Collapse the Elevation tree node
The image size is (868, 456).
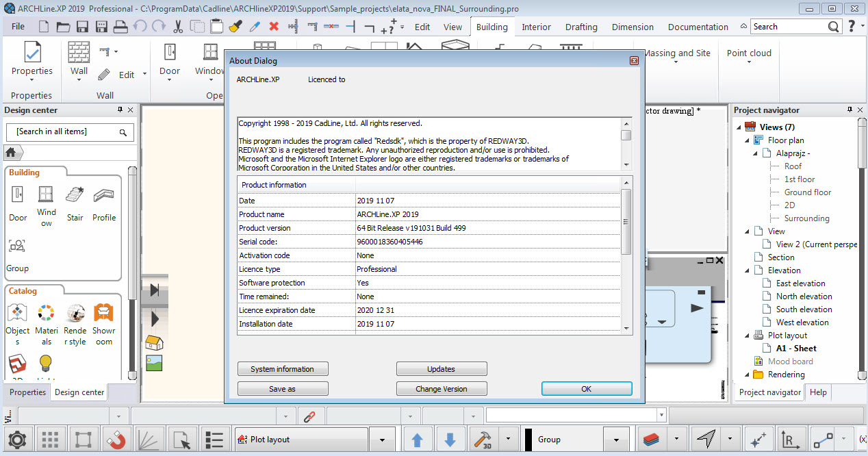pyautogui.click(x=748, y=270)
